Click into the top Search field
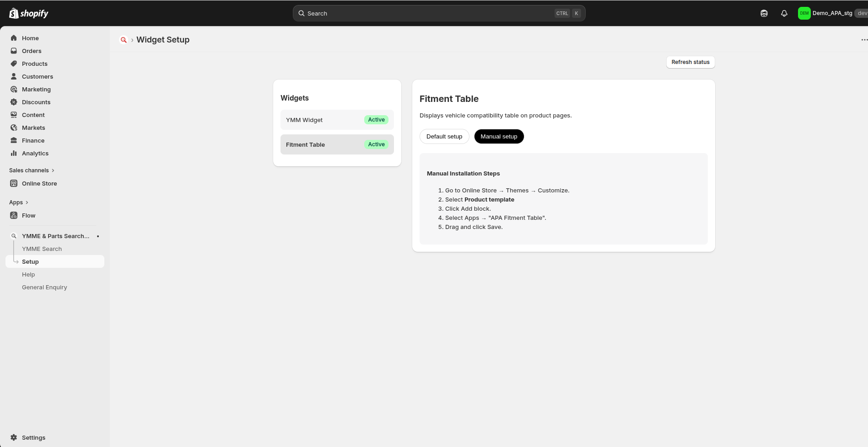The width and height of the screenshot is (868, 447). point(439,13)
